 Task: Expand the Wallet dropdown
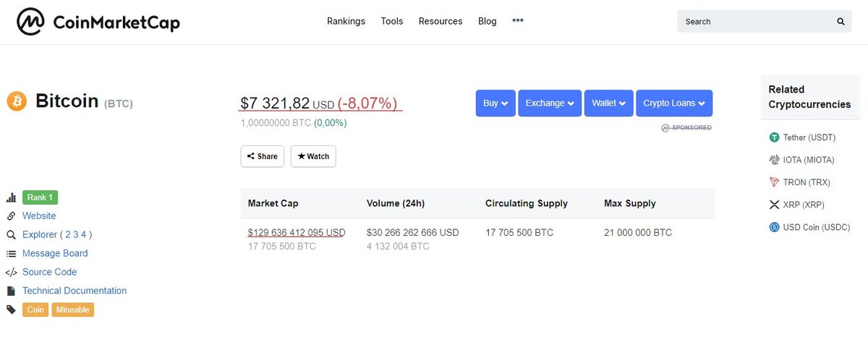coord(609,103)
